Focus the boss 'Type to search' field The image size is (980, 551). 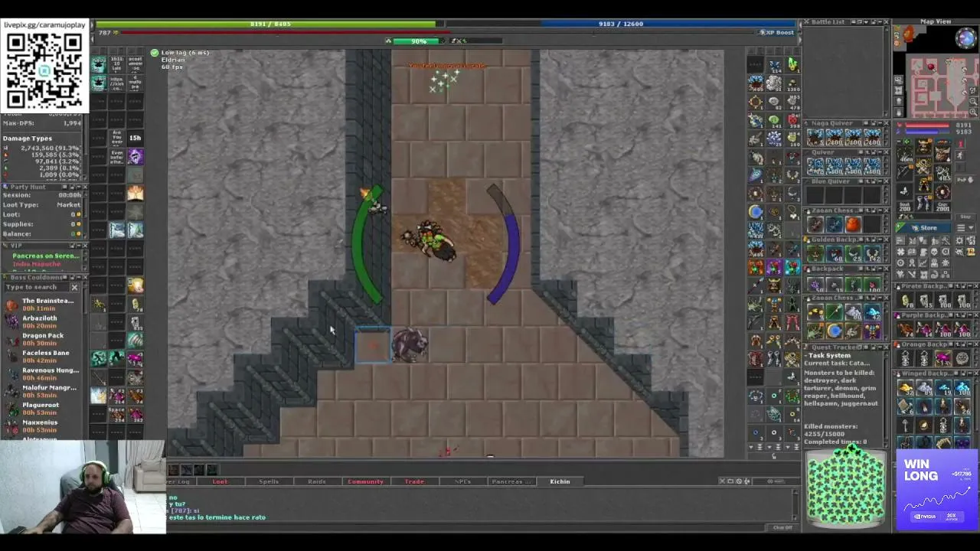click(x=37, y=287)
